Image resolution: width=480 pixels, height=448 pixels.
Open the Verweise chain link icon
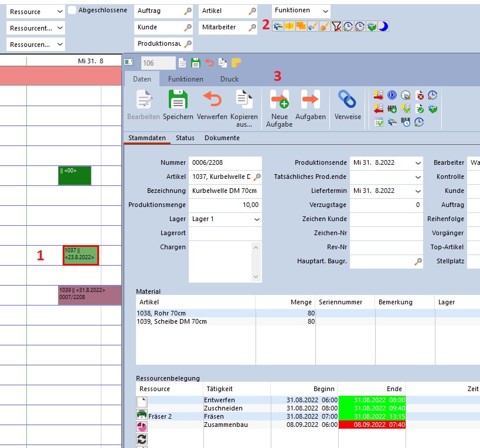point(348,100)
